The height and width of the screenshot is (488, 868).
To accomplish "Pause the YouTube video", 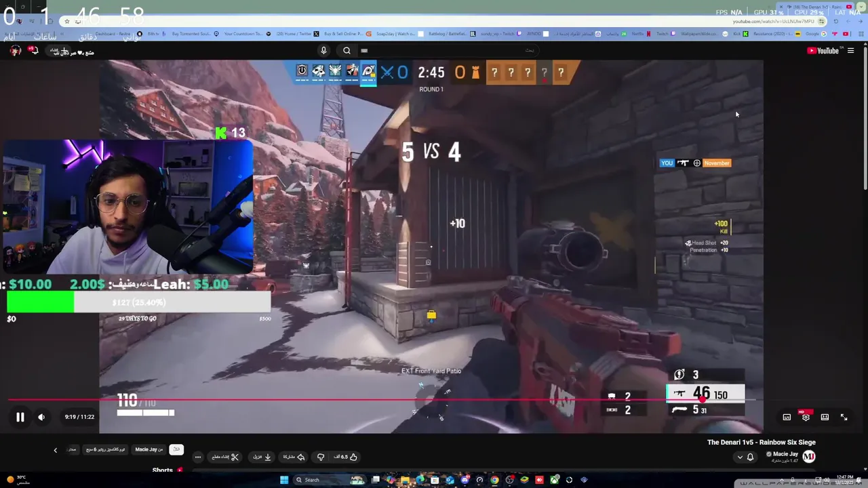I will [20, 418].
